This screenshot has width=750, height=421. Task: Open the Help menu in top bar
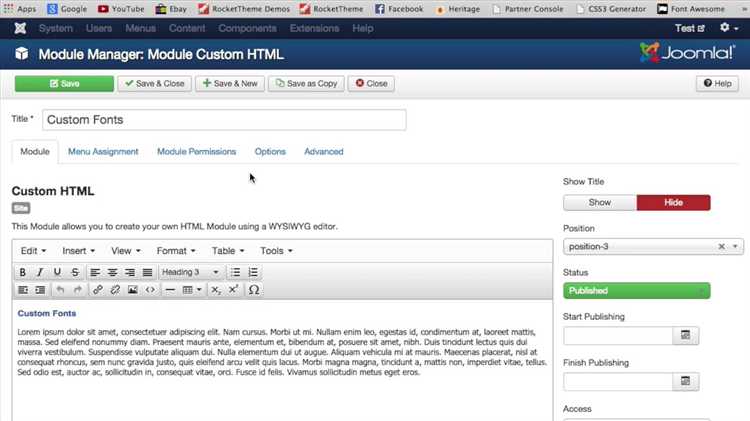(x=363, y=28)
